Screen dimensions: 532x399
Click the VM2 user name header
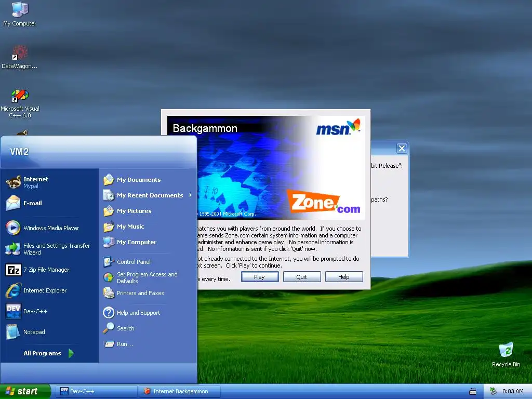(x=19, y=151)
